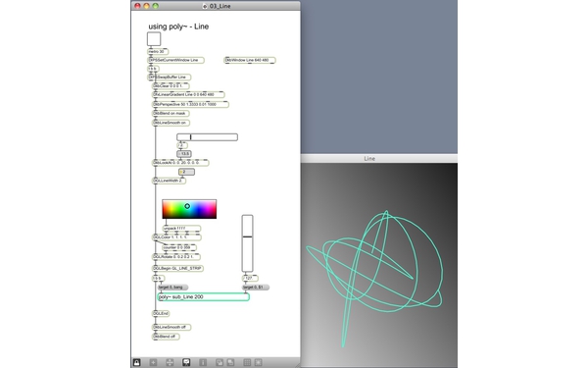Select the 'metro 30' object
Image resolution: width=588 pixels, height=368 pixels.
point(158,51)
